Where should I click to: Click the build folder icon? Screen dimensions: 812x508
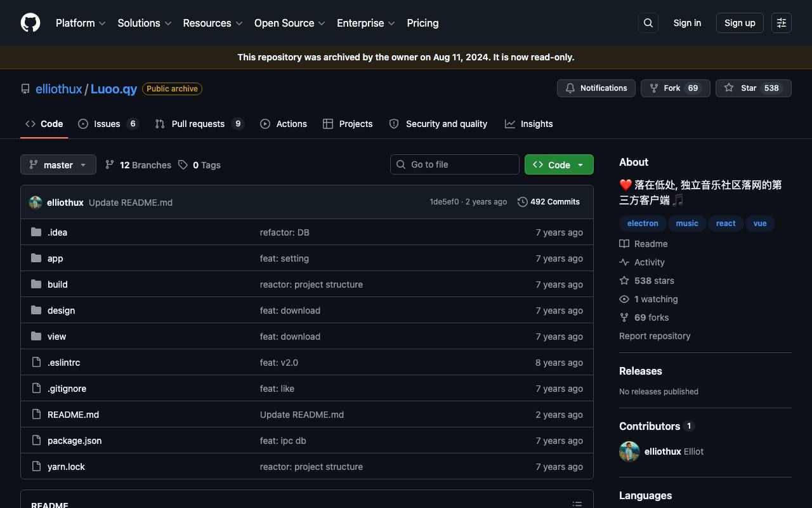36,284
